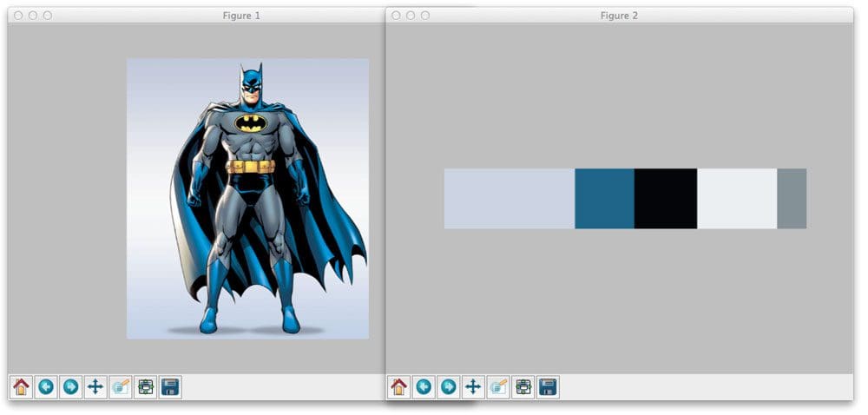Open Configure subplots in Figure 2

[x=523, y=387]
